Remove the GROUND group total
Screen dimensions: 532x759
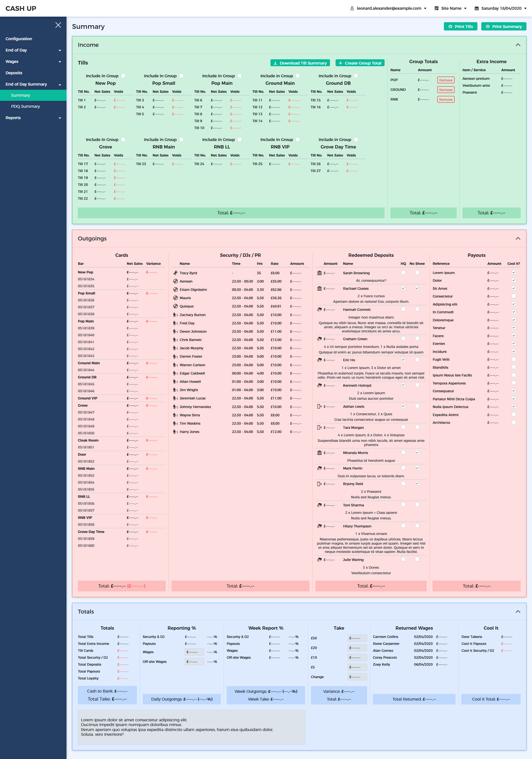coord(446,89)
